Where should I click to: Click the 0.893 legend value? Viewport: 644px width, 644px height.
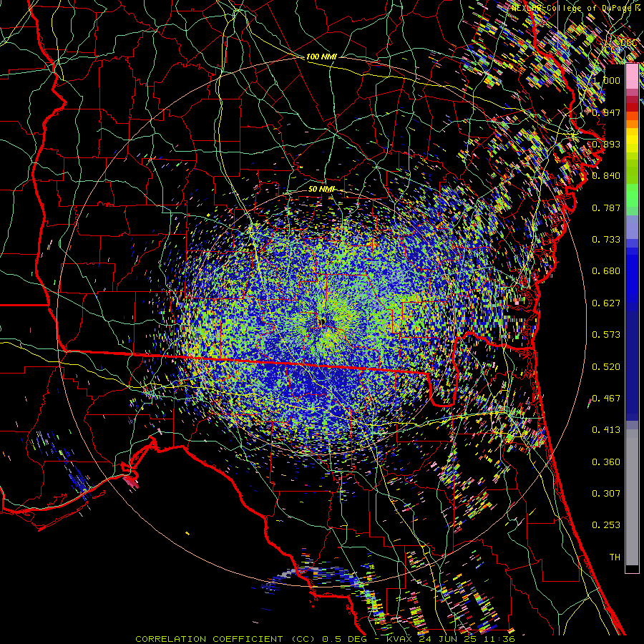click(606, 144)
